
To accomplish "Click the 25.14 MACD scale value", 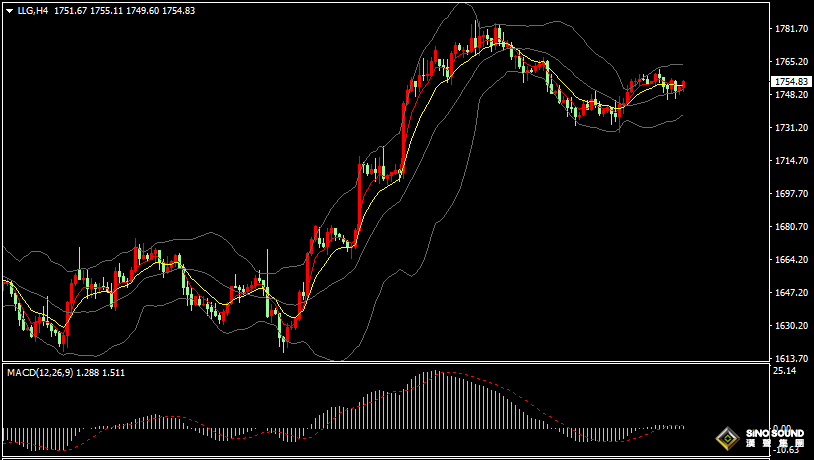I will pos(785,371).
